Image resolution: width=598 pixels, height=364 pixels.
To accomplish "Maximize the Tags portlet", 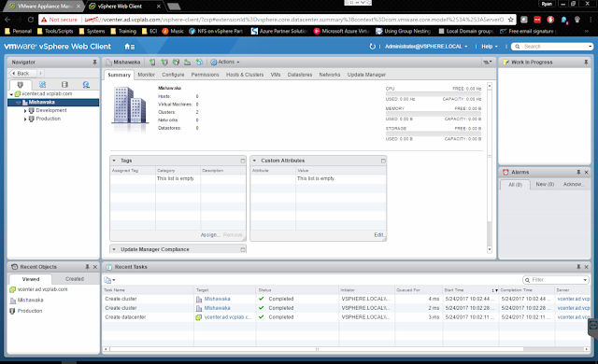I will [x=243, y=161].
